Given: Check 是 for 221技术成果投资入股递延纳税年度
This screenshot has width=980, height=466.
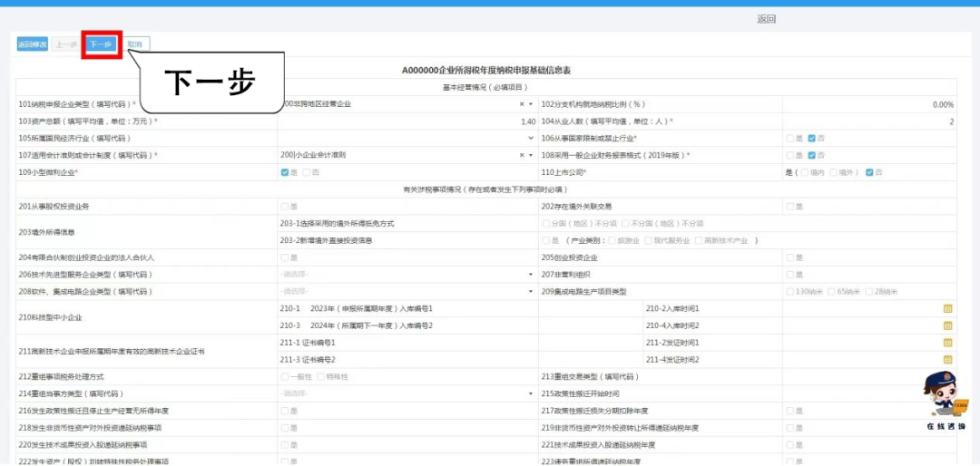Looking at the screenshot, I should click(x=790, y=445).
